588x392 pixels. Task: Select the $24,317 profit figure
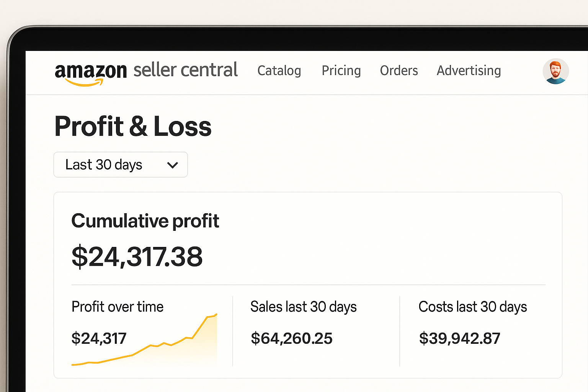(99, 338)
